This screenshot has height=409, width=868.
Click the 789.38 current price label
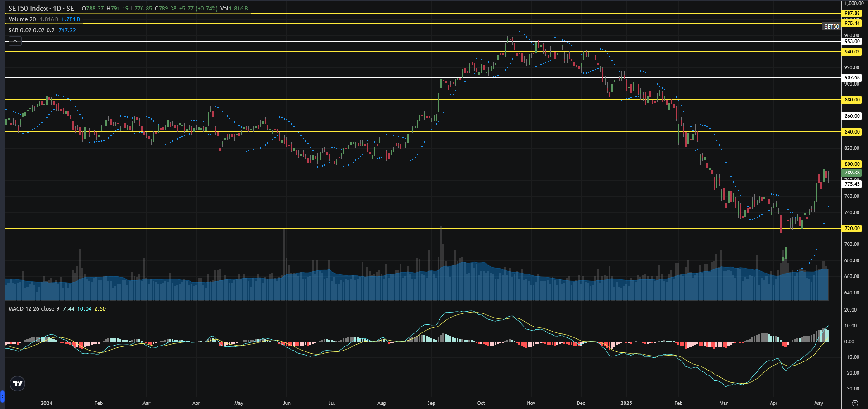click(x=852, y=173)
